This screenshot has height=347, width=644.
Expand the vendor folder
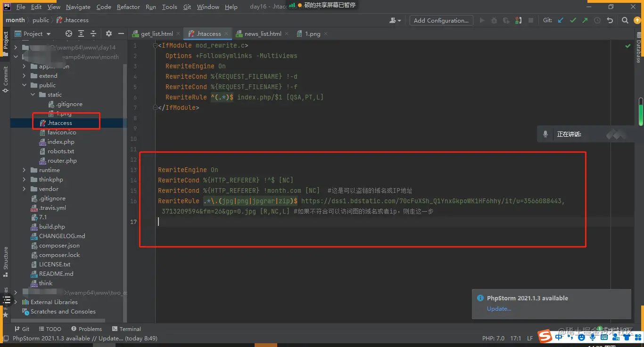point(25,189)
